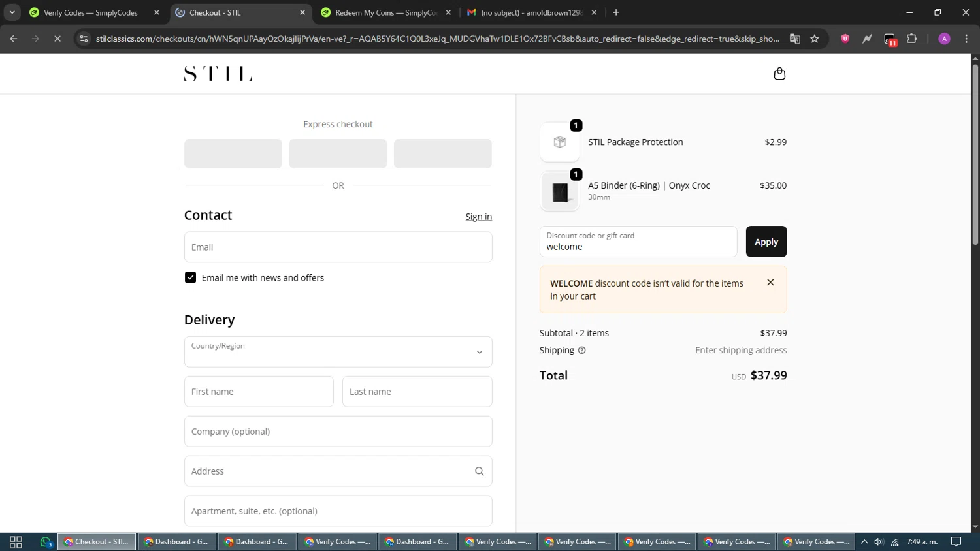Image resolution: width=980 pixels, height=551 pixels.
Task: Close the Checkout - STIL tab
Action: tap(302, 12)
